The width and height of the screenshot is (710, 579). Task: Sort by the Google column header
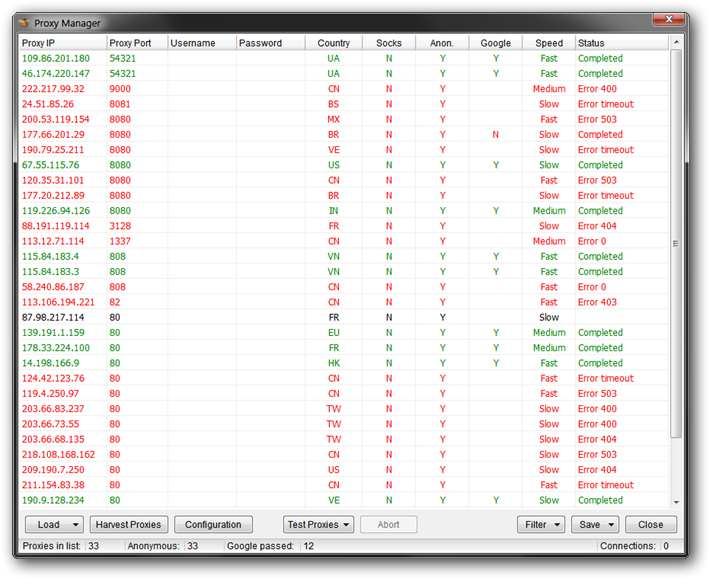[495, 43]
